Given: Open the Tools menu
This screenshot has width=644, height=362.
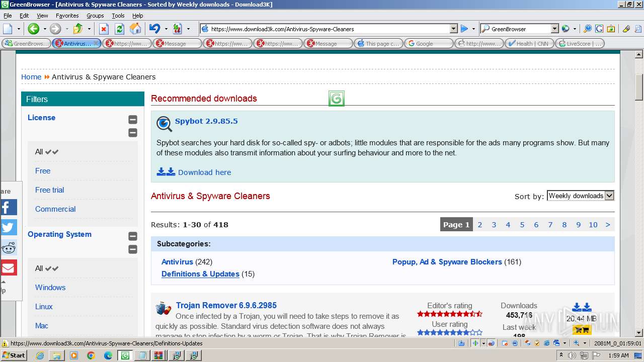Looking at the screenshot, I should (118, 16).
